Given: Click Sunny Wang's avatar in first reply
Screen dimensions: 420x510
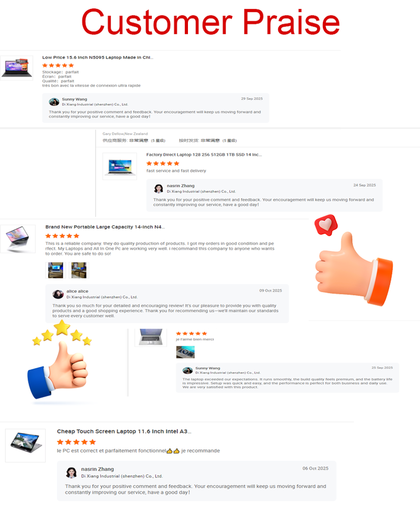Looking at the screenshot, I should 54,102.
